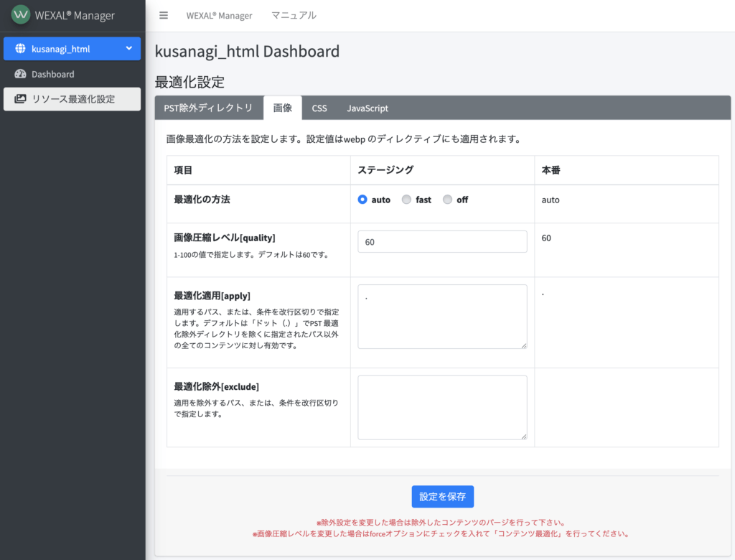
Task: Toggle the hamburger sidebar menu icon
Action: click(x=164, y=16)
